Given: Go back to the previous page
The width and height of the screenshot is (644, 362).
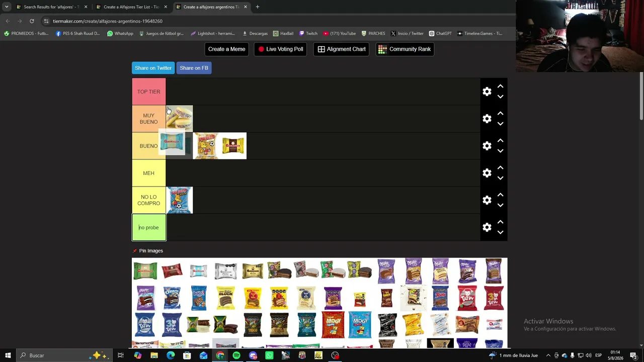Looking at the screenshot, I should pyautogui.click(x=8, y=21).
